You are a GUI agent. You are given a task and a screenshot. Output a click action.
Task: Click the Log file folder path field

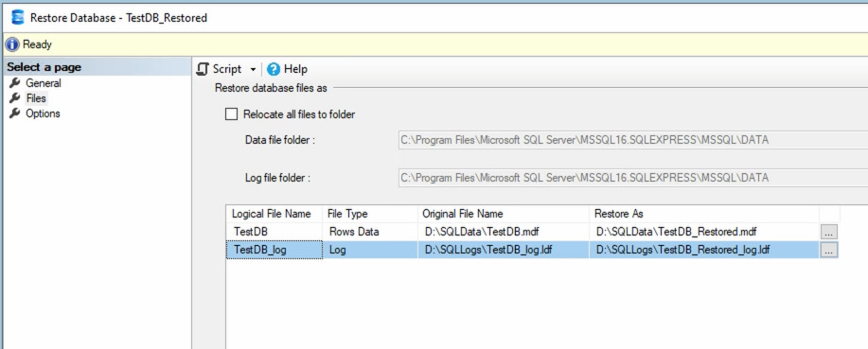point(632,178)
